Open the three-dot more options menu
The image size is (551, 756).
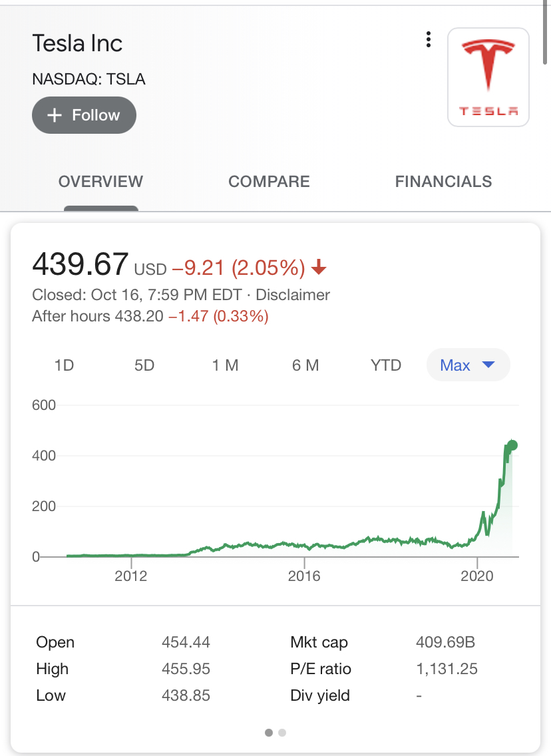tap(429, 40)
